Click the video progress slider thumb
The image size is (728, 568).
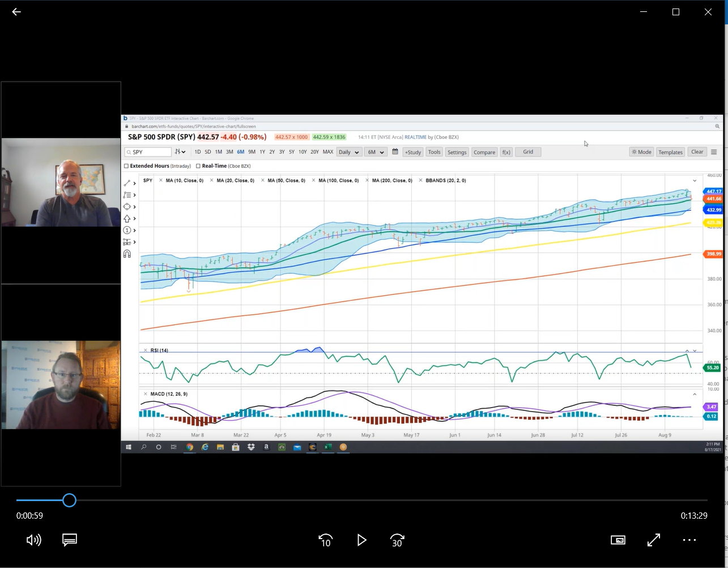click(x=69, y=500)
